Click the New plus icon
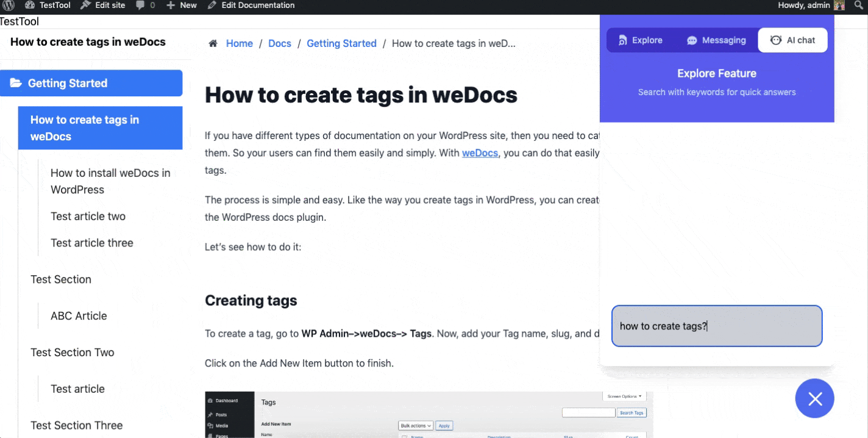Screen dimensions: 868x438 [171, 5]
